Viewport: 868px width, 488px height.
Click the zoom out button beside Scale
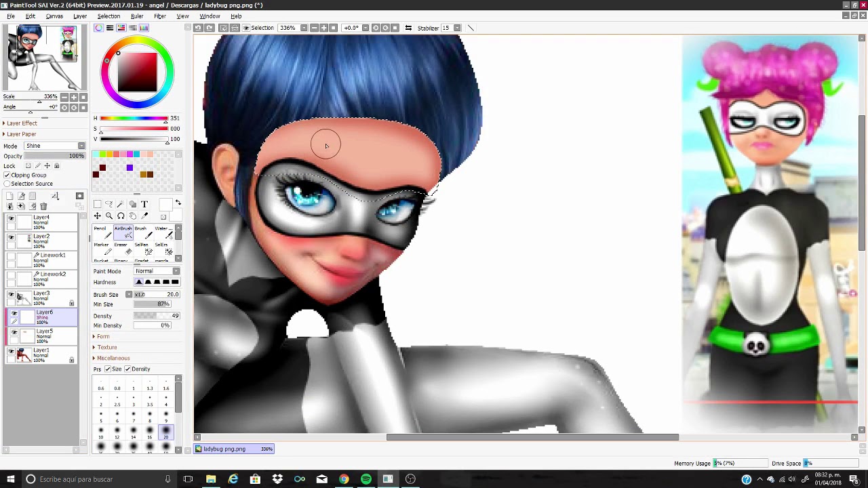[64, 97]
